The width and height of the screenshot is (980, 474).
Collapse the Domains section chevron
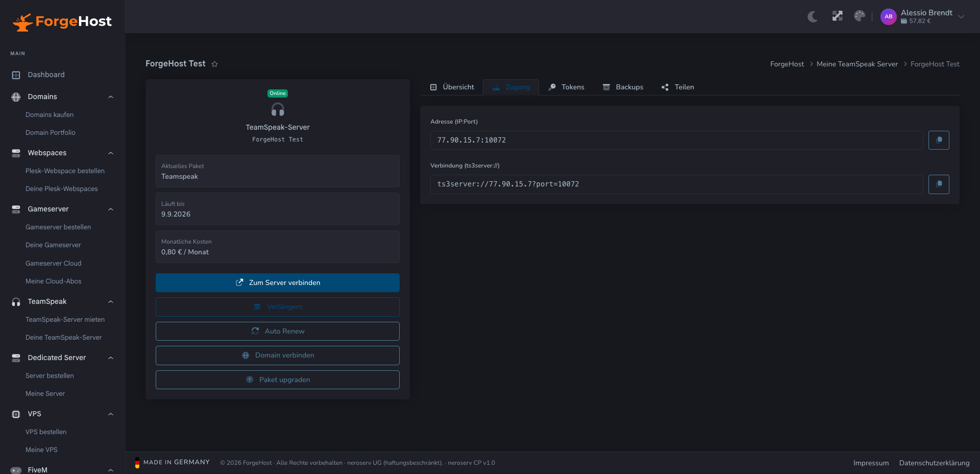tap(111, 97)
